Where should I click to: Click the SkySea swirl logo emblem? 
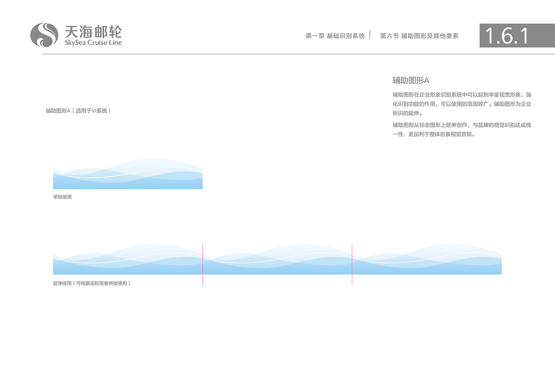click(x=44, y=35)
